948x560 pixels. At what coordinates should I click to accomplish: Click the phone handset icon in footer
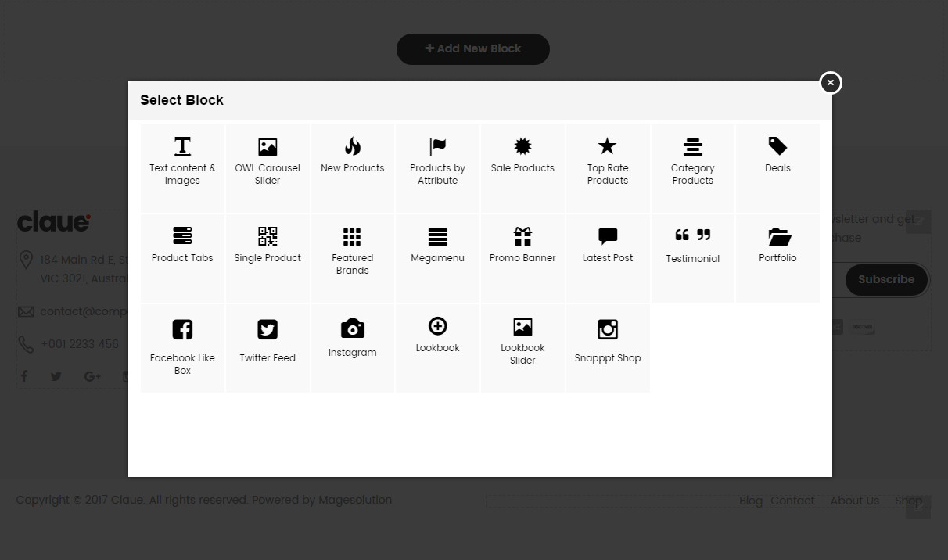pyautogui.click(x=26, y=344)
